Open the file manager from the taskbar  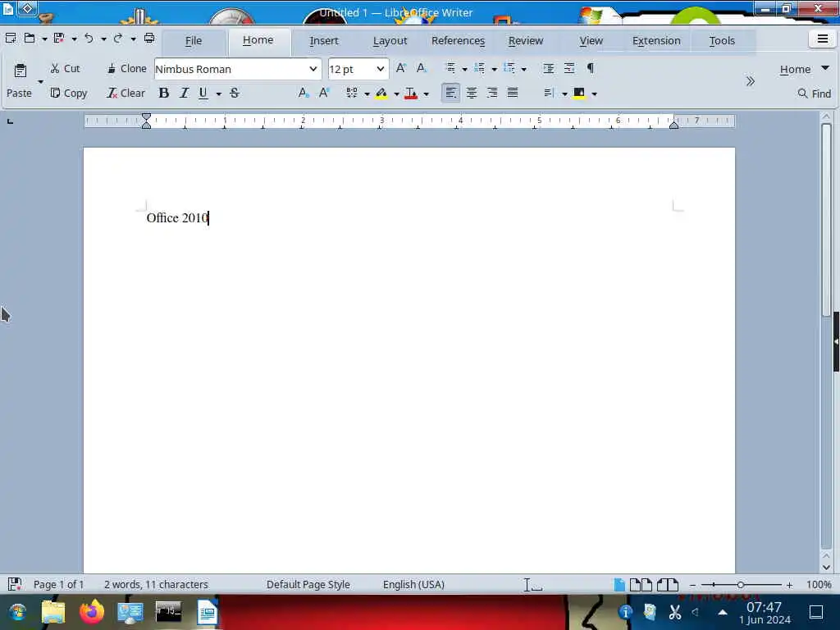pos(53,612)
